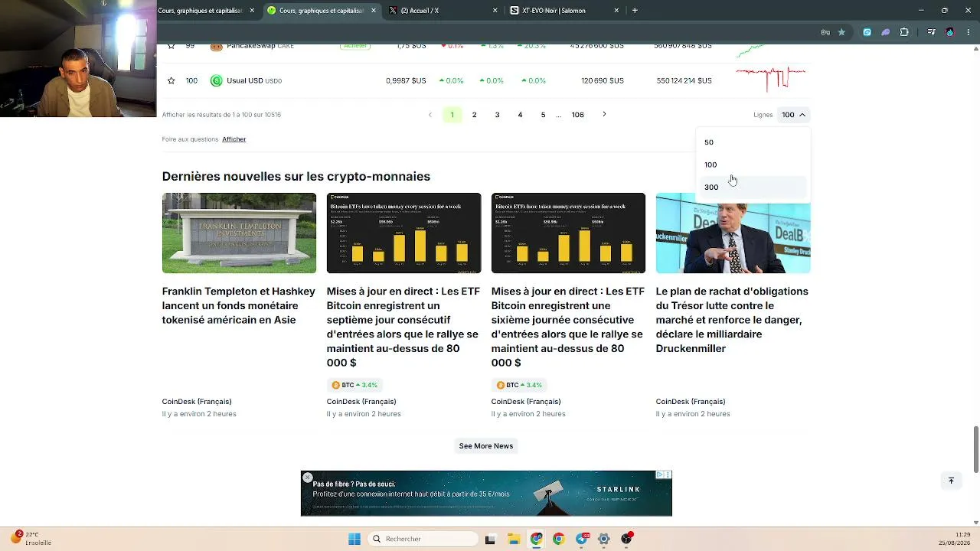The width and height of the screenshot is (980, 551).
Task: Open Druckenmiller Treasury buyback headline
Action: pos(733,320)
